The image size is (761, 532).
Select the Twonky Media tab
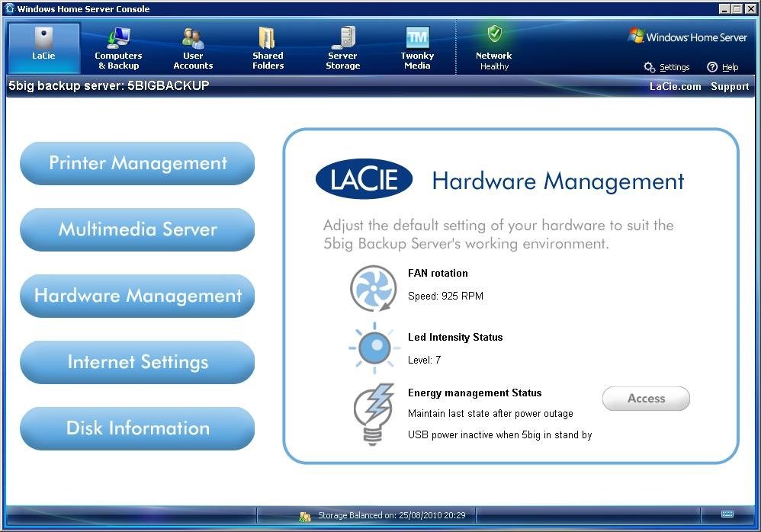(417, 48)
